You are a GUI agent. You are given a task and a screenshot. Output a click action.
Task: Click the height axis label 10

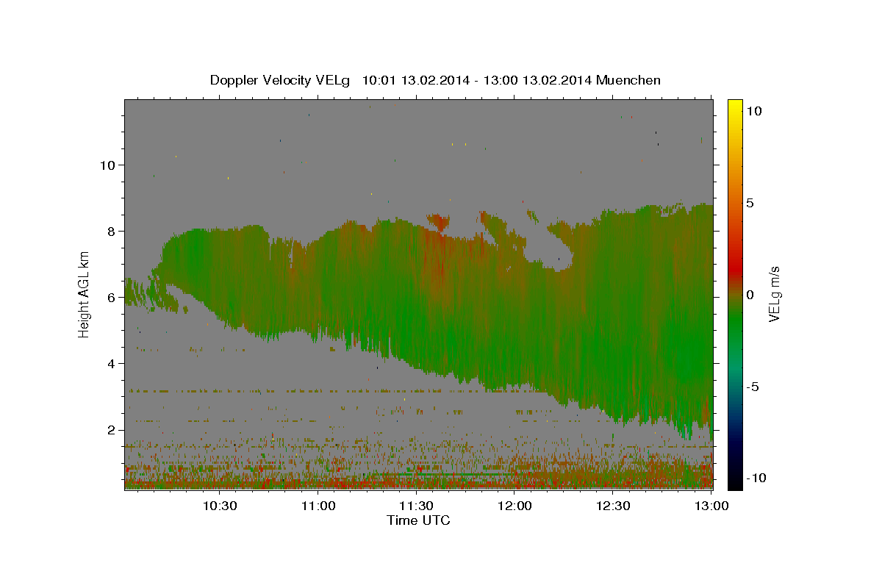coord(109,165)
